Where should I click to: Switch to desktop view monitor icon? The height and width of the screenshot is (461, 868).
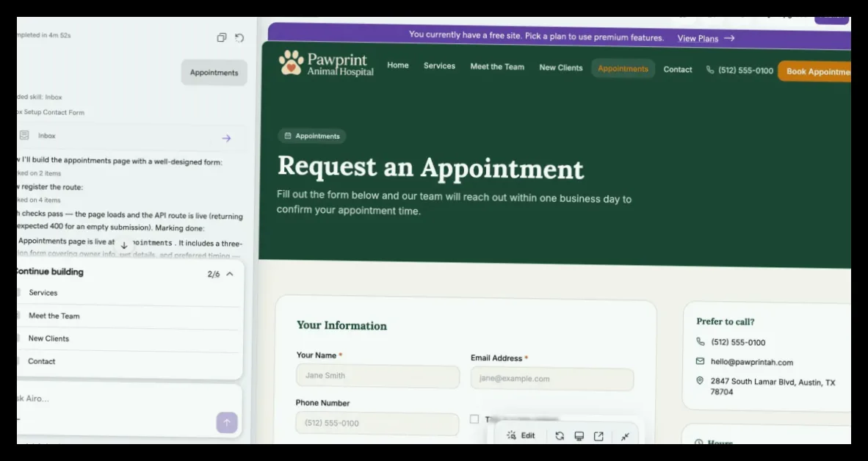pos(579,436)
